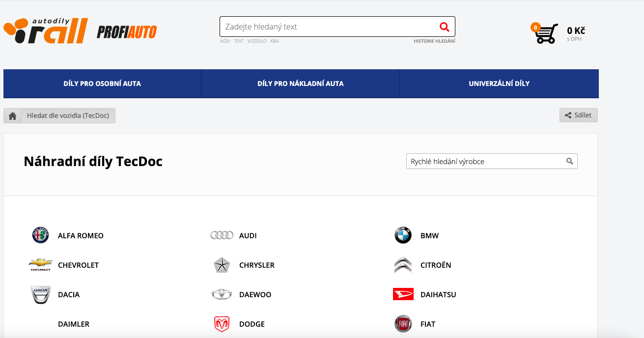Select DODGE manufacturer name

[x=252, y=324]
